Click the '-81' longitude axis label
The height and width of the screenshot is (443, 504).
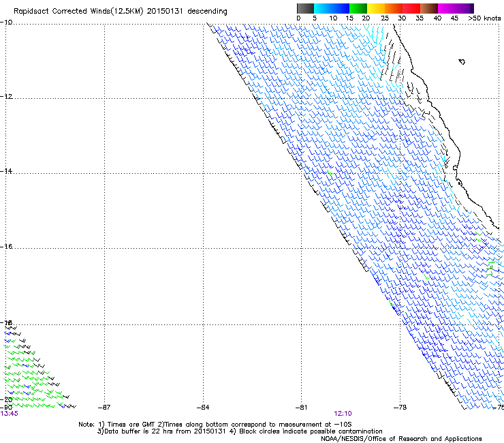(301, 408)
